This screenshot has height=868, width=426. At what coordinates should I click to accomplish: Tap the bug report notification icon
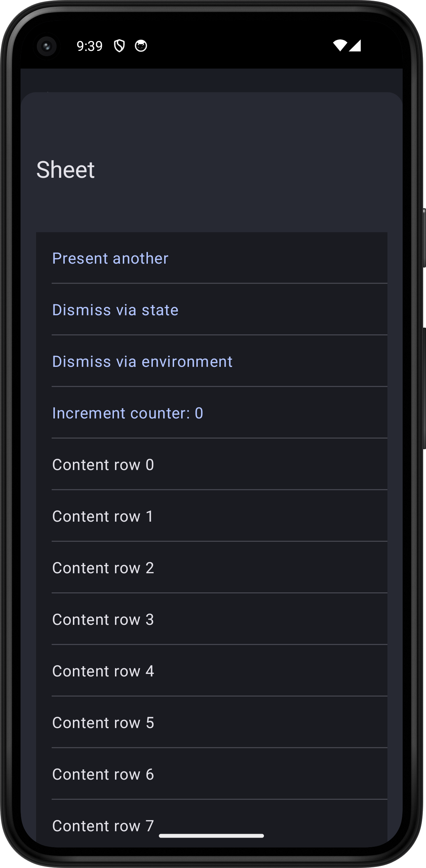tap(141, 46)
